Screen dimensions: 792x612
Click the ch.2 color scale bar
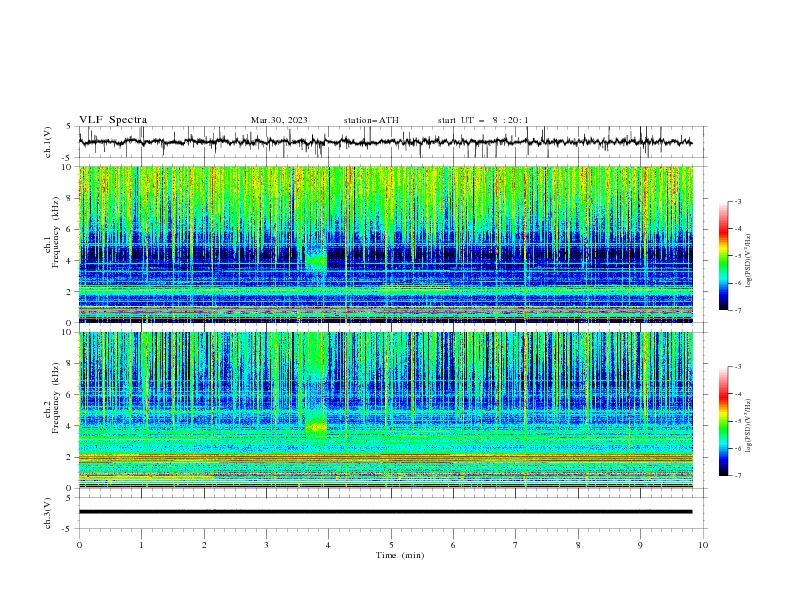[723, 421]
